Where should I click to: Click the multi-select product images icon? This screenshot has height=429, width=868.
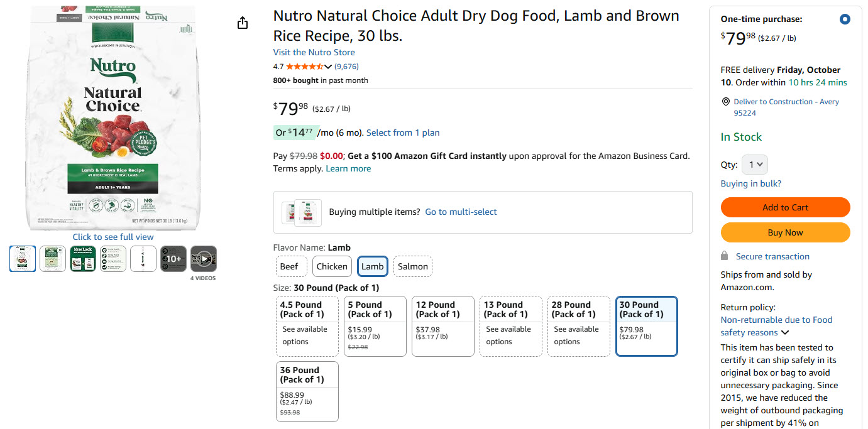(302, 212)
